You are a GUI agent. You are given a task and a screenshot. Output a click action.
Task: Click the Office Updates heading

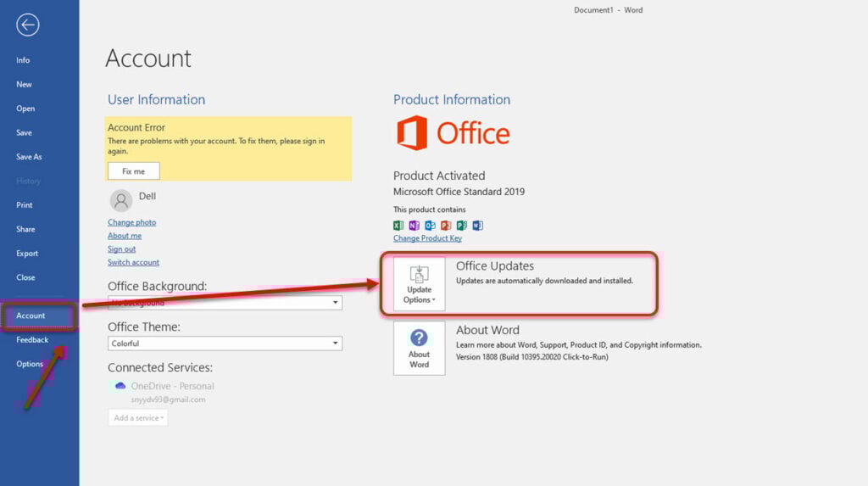coord(495,266)
